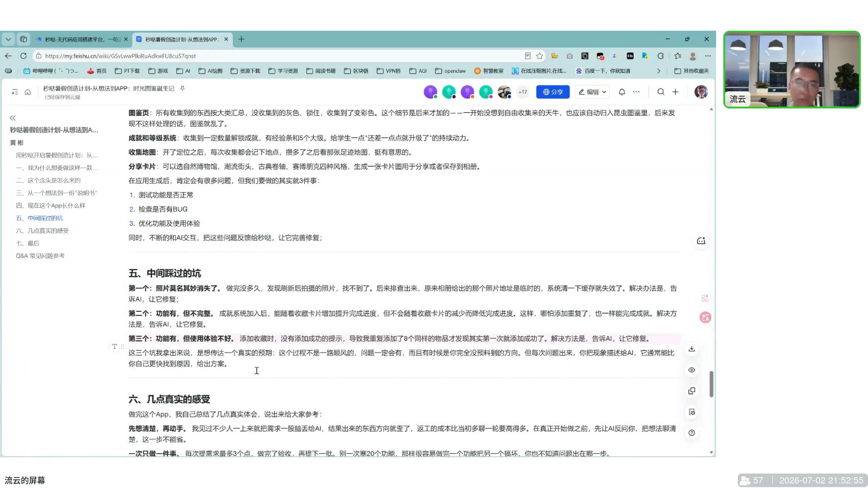Show the +17 collaborators list
This screenshot has height=488, width=868.
[523, 92]
